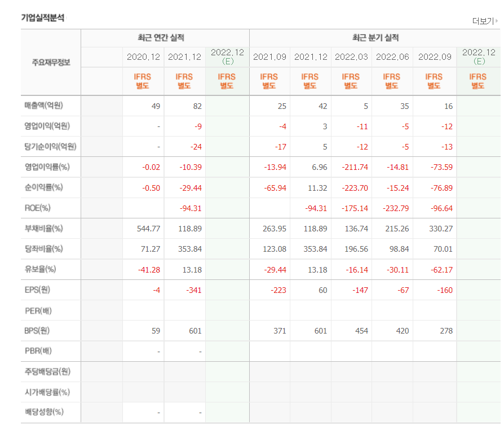Image resolution: width=504 pixels, height=425 pixels.
Task: Select EPS value -341
Action: [x=194, y=290]
